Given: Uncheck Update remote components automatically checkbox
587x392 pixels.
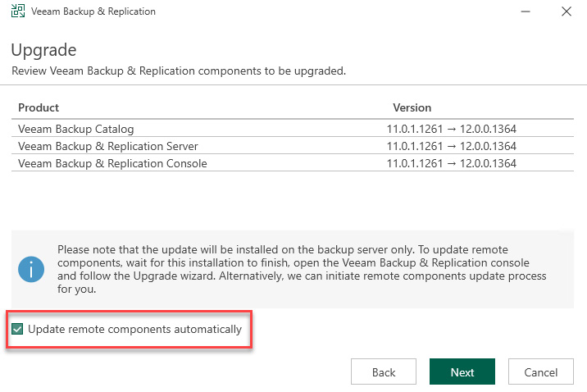Looking at the screenshot, I should pyautogui.click(x=17, y=329).
